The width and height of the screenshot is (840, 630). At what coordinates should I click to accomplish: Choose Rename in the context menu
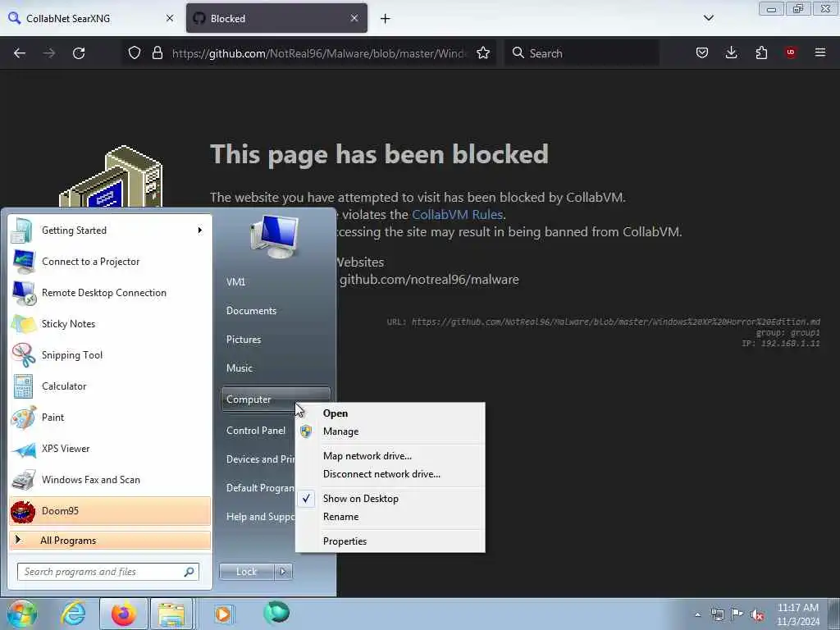[390, 517]
